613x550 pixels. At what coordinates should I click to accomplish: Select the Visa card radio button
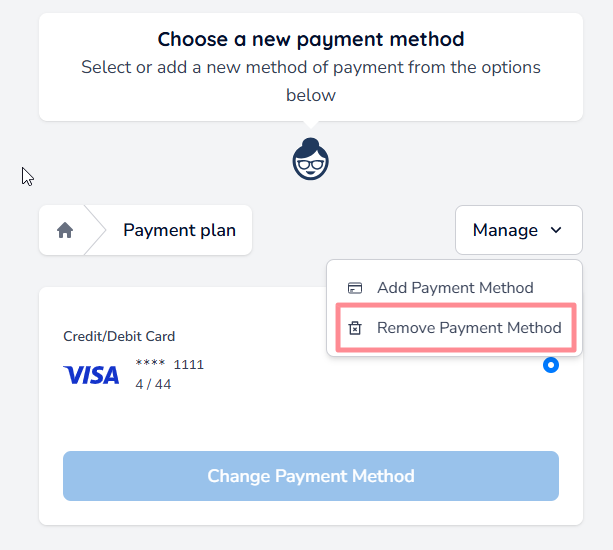[550, 365]
